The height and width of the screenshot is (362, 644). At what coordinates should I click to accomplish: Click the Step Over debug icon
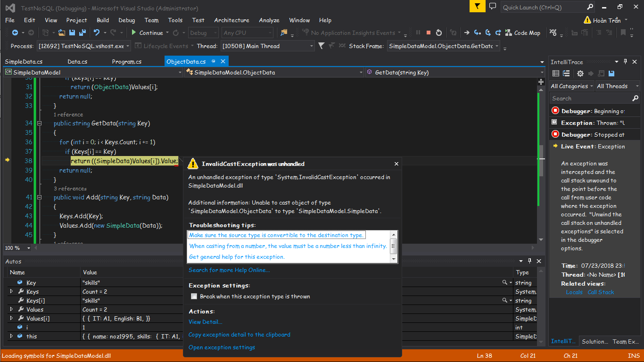pos(487,33)
